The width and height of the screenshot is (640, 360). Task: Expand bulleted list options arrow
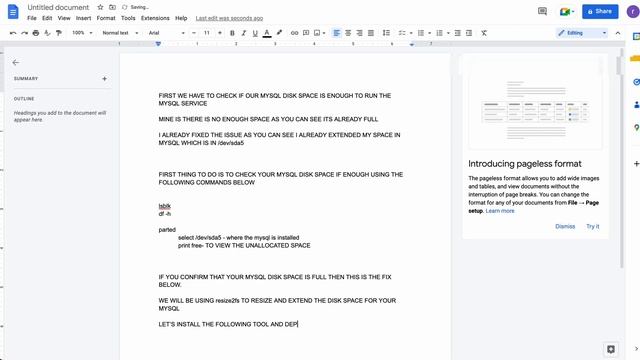[x=429, y=33]
